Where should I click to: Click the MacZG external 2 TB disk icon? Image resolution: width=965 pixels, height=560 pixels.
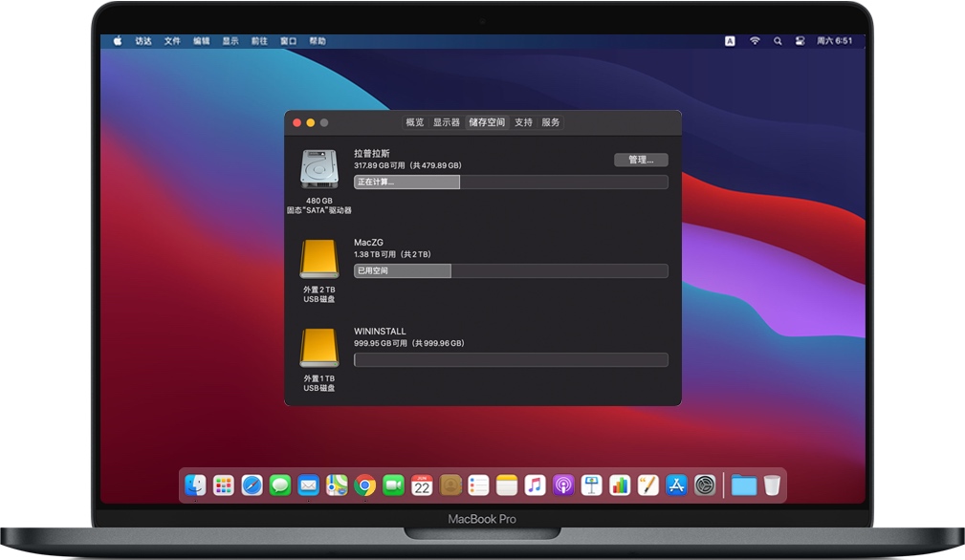coord(318,259)
